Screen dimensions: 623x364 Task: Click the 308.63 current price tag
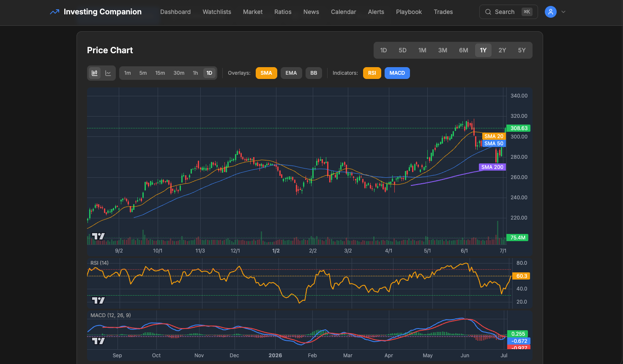coord(519,128)
